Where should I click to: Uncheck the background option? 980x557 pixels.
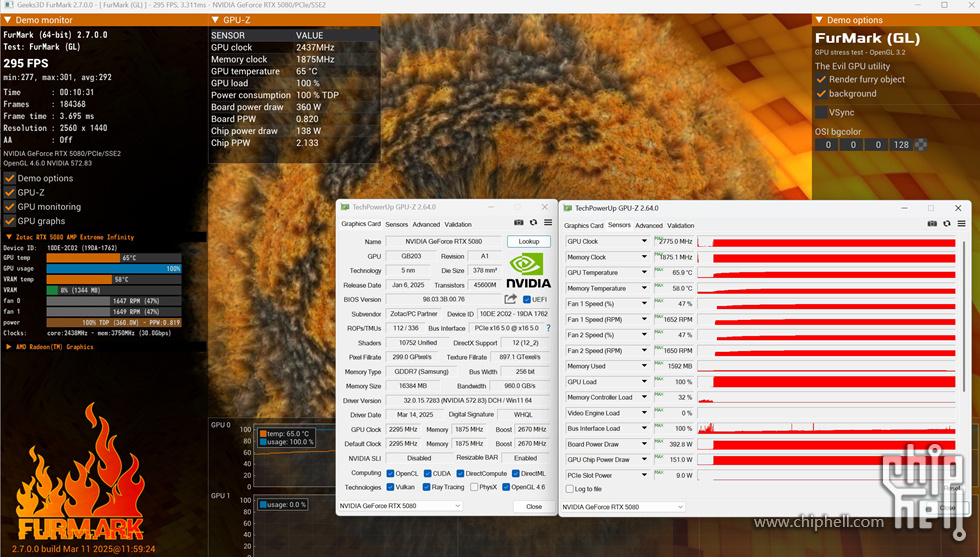821,94
